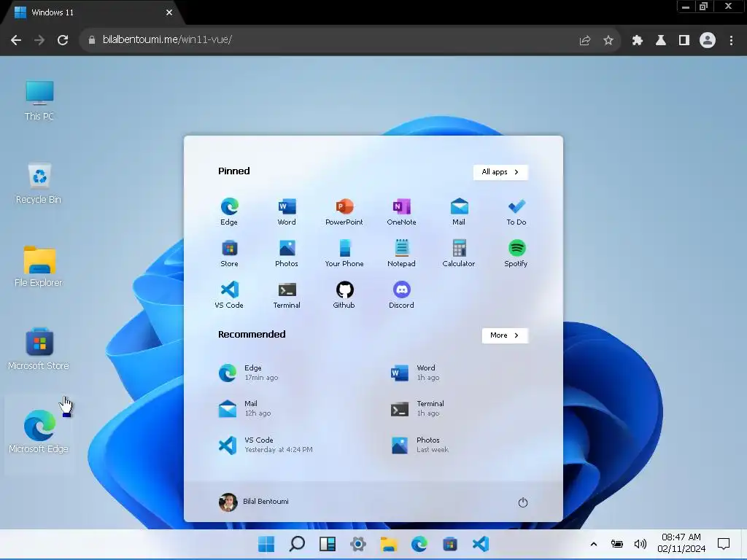
Task: Click the clock and date on taskbar
Action: coord(681,542)
